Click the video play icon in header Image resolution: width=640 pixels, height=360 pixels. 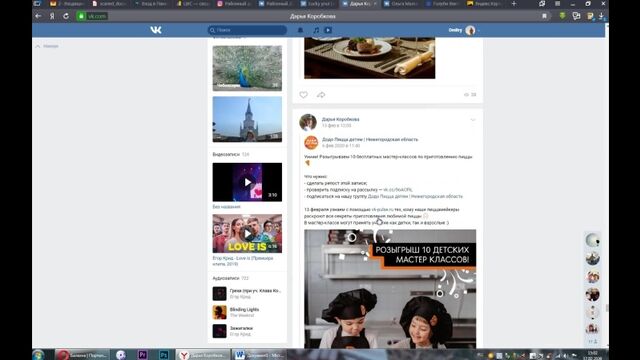click(328, 30)
